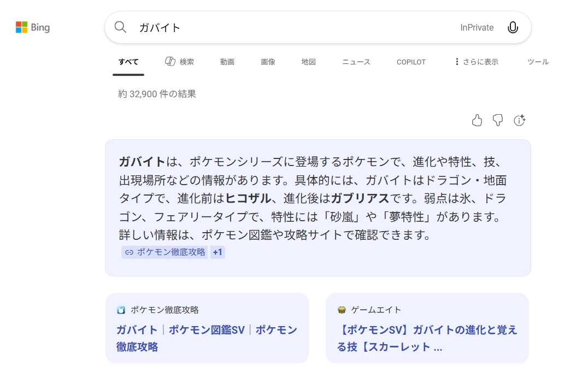The image size is (588, 378).
Task: Click the search box containing ガバイト
Action: pos(295,27)
